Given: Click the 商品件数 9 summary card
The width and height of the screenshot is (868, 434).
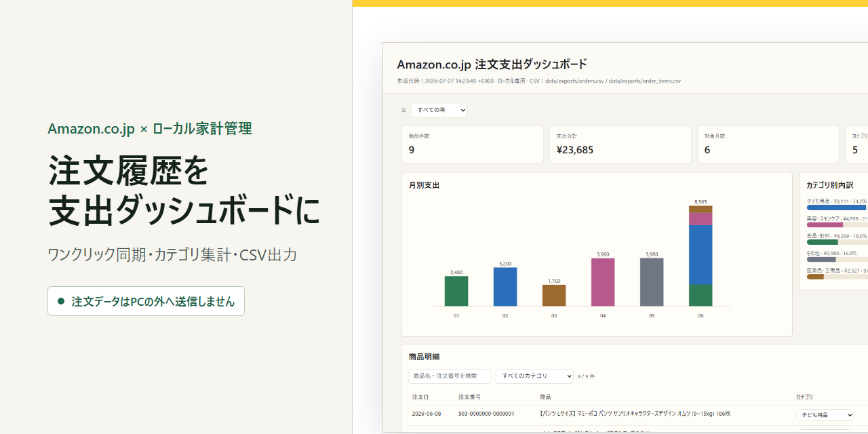Looking at the screenshot, I should coord(473,144).
